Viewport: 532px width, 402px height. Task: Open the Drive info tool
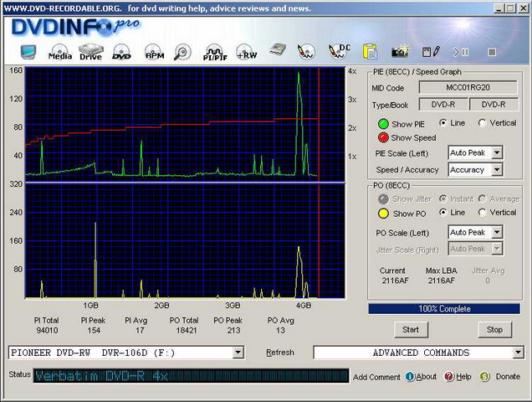point(90,52)
